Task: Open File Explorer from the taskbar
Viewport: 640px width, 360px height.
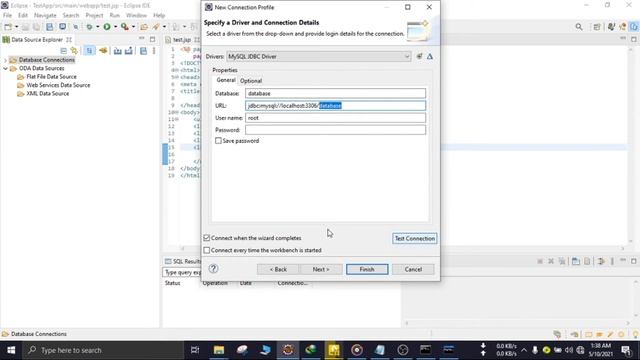Action: (219, 350)
